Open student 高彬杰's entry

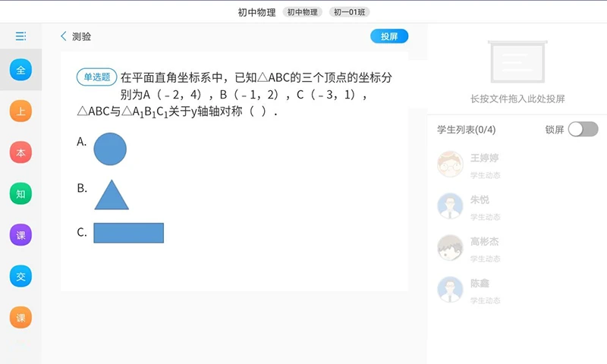click(484, 242)
